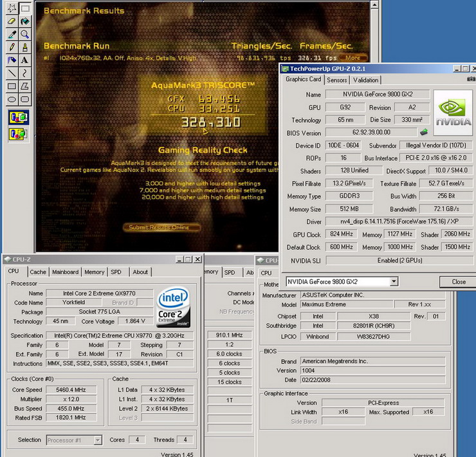Select the Polygon shape tool

[25, 86]
